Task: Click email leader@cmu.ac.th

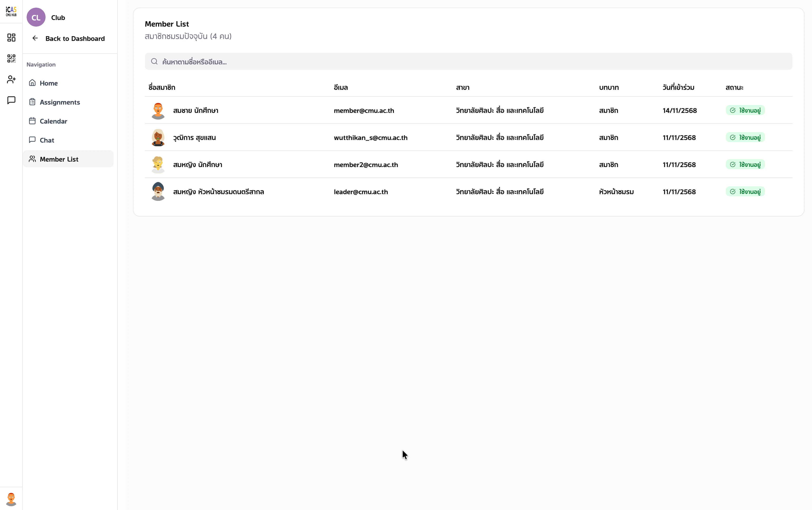Action: pos(360,192)
